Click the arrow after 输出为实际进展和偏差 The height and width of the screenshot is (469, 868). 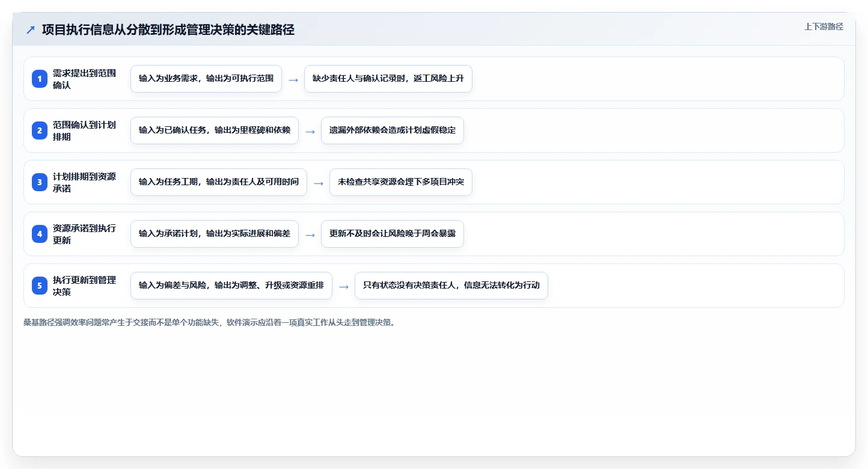[x=310, y=234]
